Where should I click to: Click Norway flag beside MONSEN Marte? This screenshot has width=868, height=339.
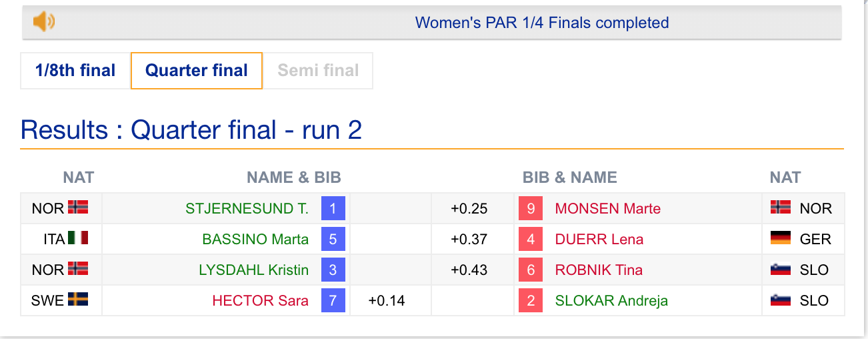(x=781, y=208)
